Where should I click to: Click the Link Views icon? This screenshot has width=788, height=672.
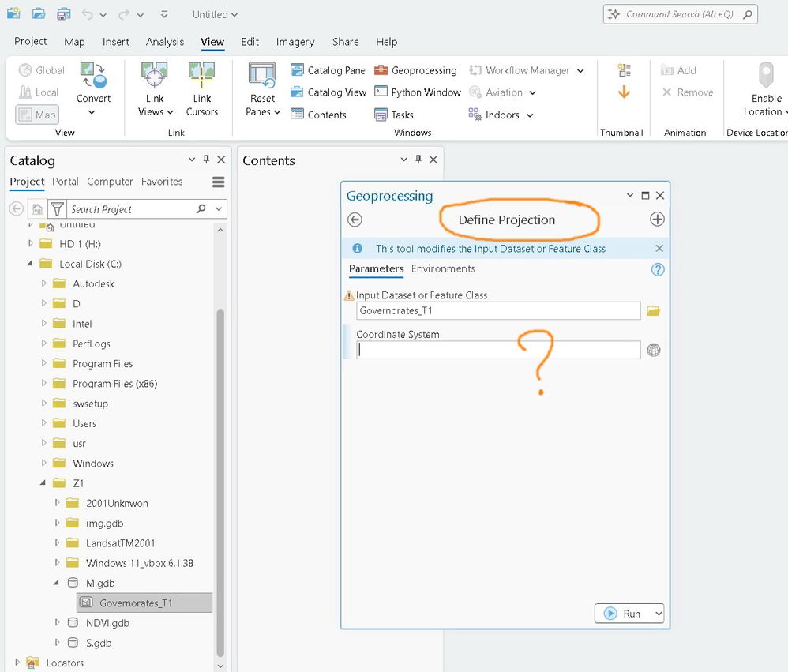pyautogui.click(x=154, y=74)
